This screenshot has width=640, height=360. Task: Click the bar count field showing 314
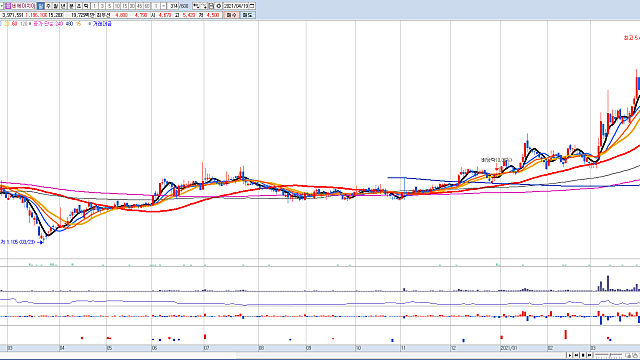tap(173, 6)
